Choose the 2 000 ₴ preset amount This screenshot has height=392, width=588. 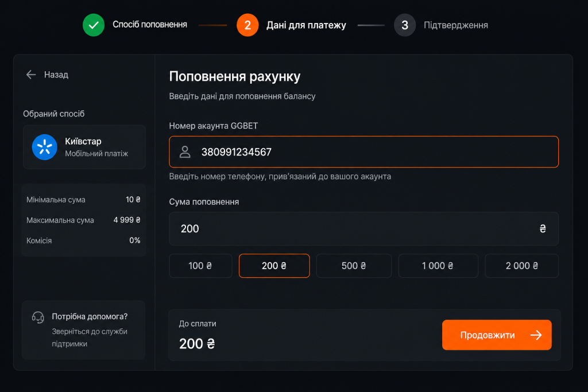521,266
